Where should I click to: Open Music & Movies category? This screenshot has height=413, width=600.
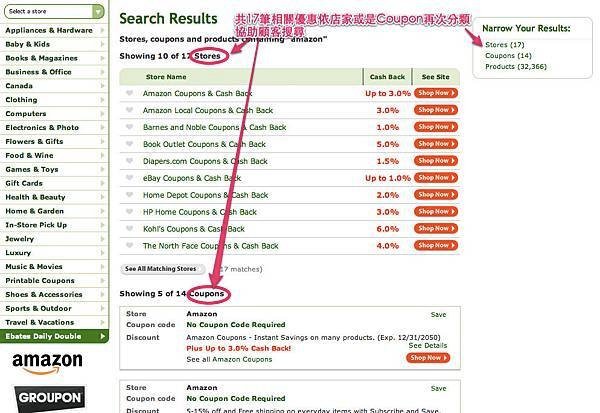54,266
